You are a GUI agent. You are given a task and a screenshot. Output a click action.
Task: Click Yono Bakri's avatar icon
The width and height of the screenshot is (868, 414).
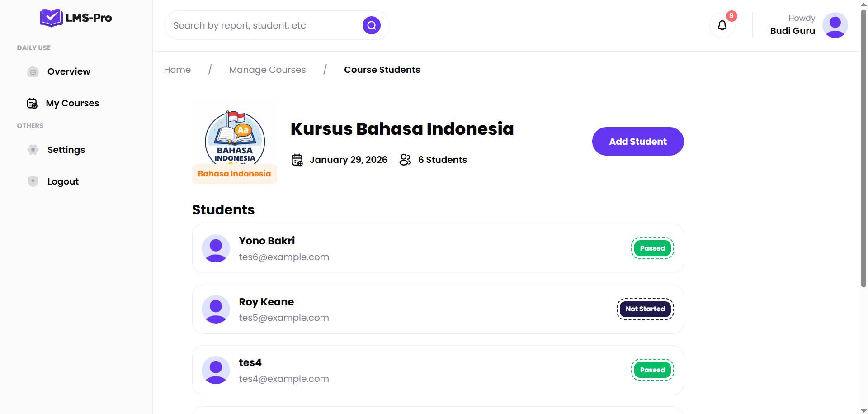(x=216, y=248)
